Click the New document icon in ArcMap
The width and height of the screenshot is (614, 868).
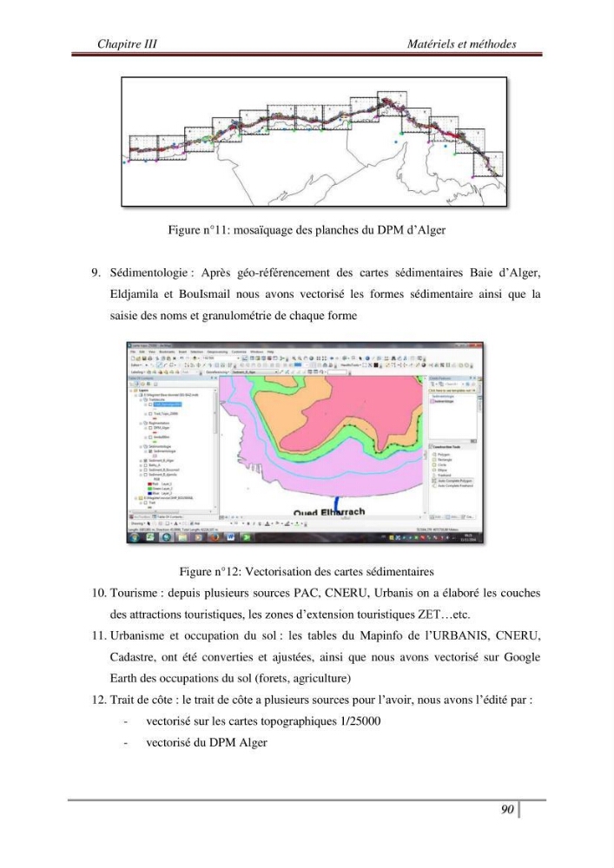click(x=133, y=358)
